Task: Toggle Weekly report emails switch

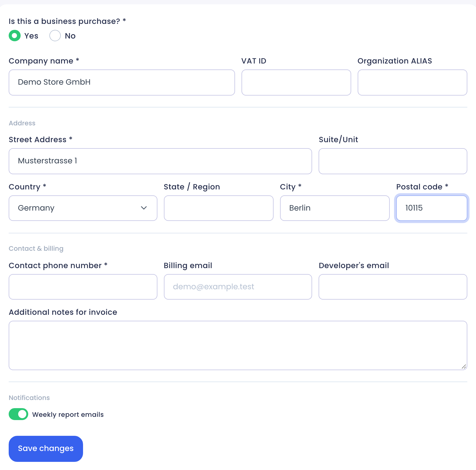Action: tap(18, 414)
